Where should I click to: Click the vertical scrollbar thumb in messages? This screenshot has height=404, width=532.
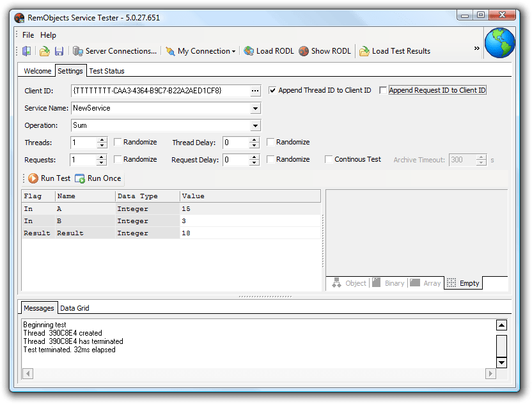(x=501, y=346)
